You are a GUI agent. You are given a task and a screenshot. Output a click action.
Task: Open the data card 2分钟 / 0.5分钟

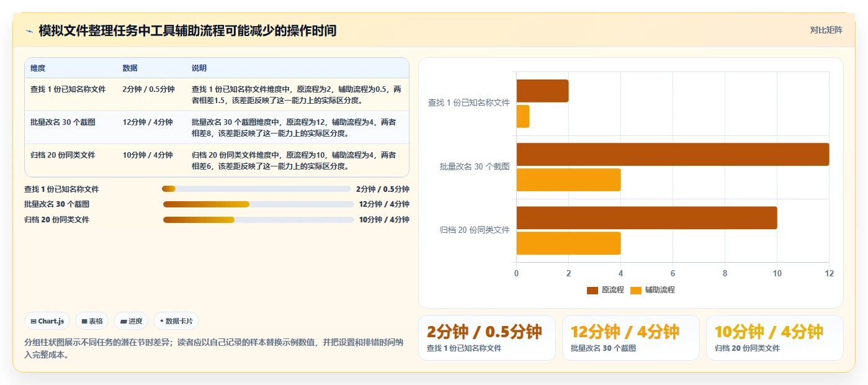(487, 338)
